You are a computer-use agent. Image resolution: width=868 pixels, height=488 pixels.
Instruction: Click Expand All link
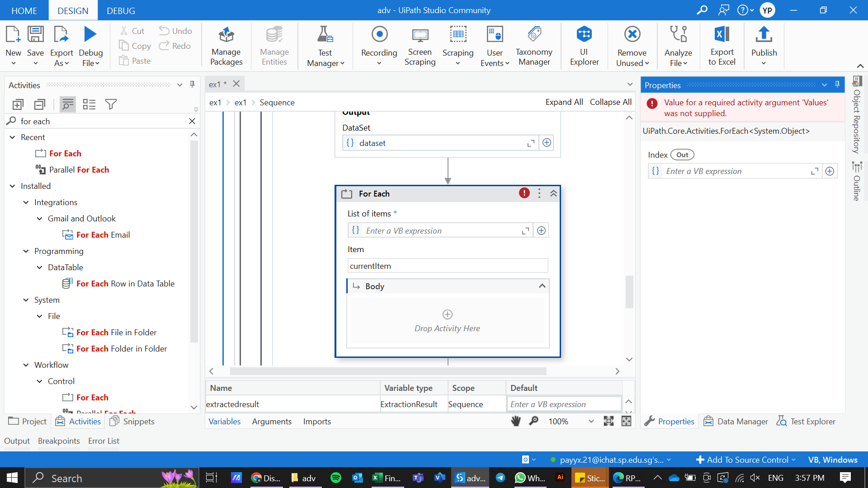coord(564,102)
